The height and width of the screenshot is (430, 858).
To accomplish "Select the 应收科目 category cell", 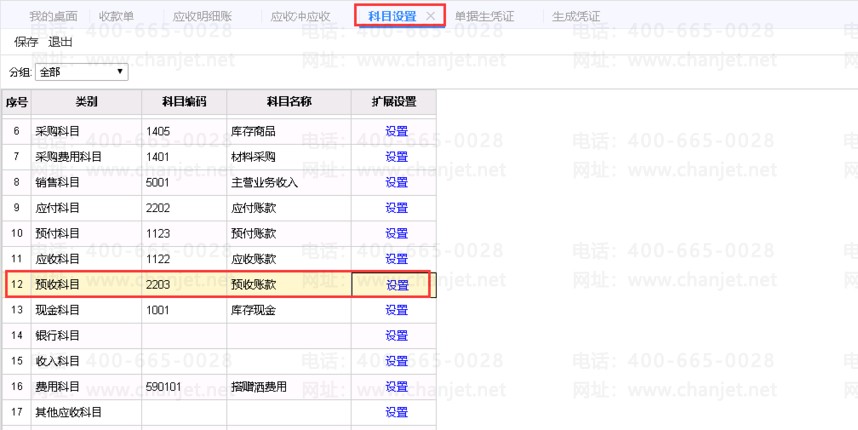I will click(x=86, y=259).
